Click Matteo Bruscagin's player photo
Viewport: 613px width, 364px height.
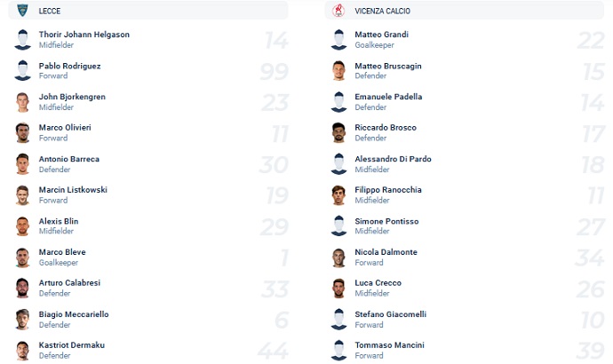click(x=338, y=71)
